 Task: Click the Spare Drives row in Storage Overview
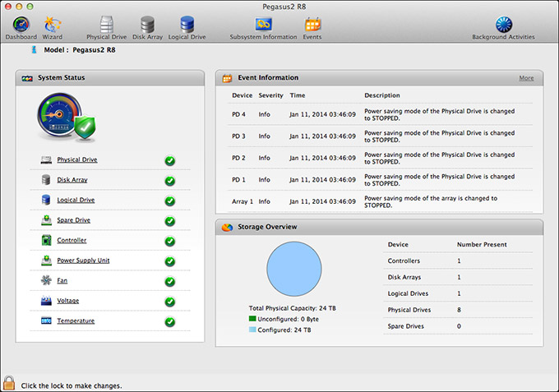458,326
